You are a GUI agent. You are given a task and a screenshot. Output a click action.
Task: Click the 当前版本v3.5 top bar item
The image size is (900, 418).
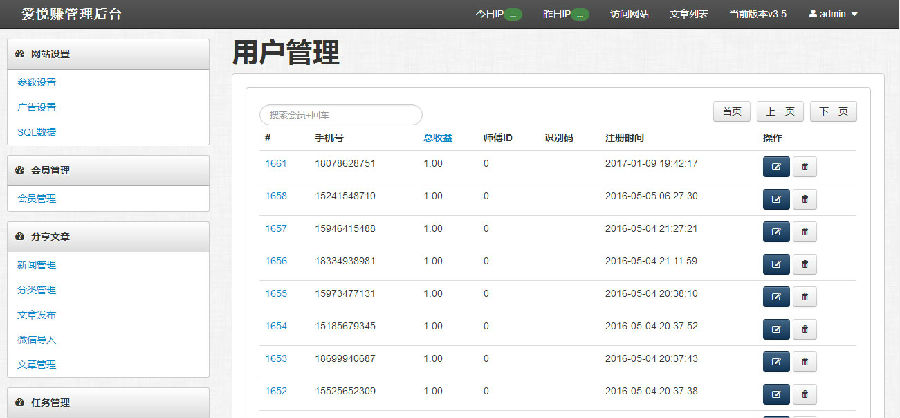tap(758, 14)
